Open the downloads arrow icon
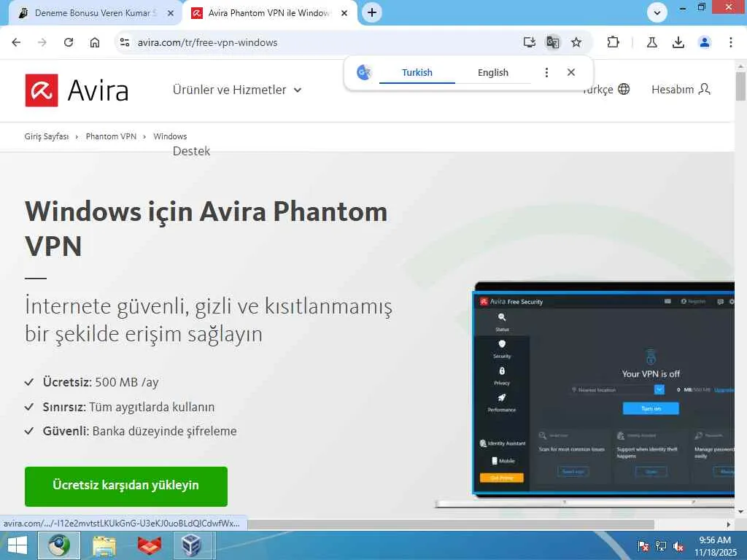This screenshot has height=560, width=747. pos(678,42)
